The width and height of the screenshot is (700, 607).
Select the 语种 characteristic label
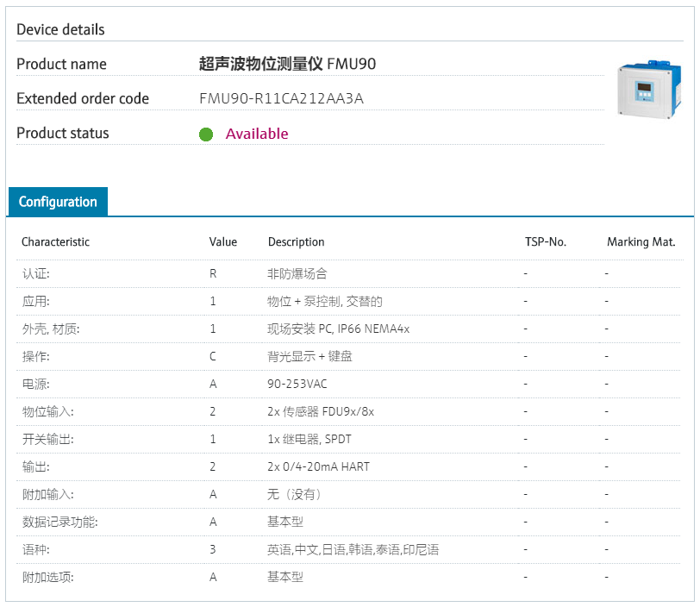pyautogui.click(x=35, y=550)
